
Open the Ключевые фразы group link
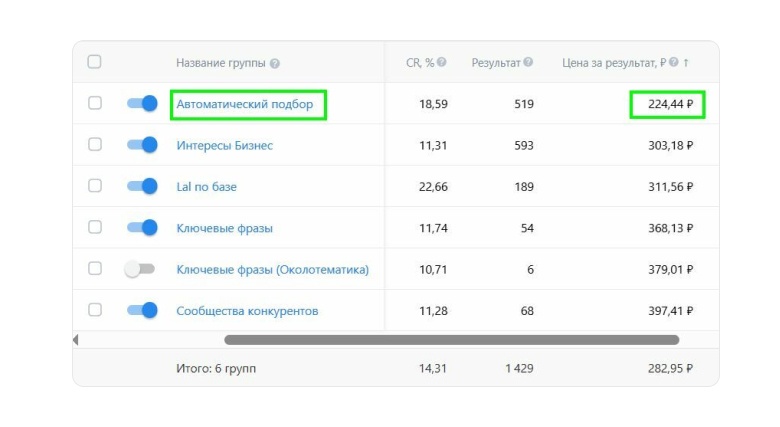[224, 228]
